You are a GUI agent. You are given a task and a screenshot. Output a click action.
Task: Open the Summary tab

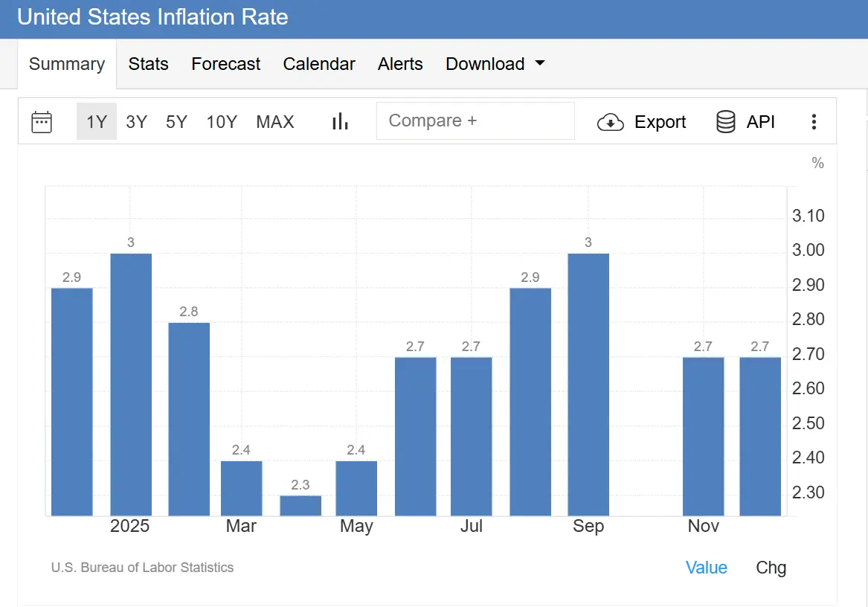[67, 64]
